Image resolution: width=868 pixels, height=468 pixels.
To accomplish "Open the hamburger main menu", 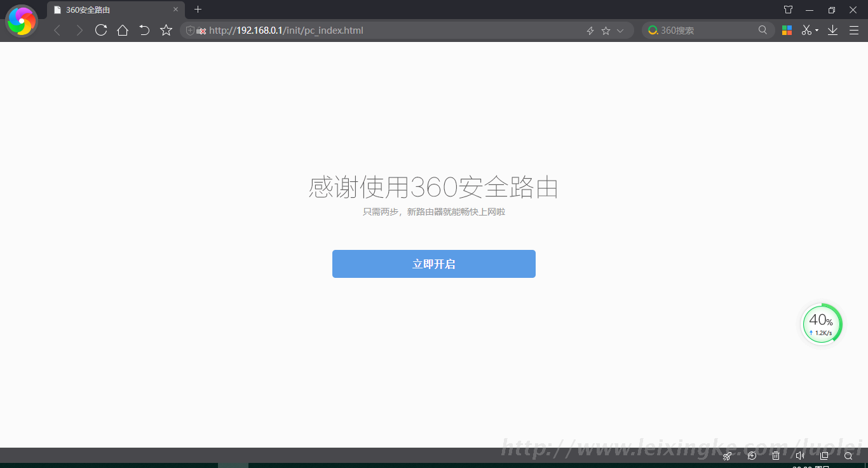I will pos(853,30).
